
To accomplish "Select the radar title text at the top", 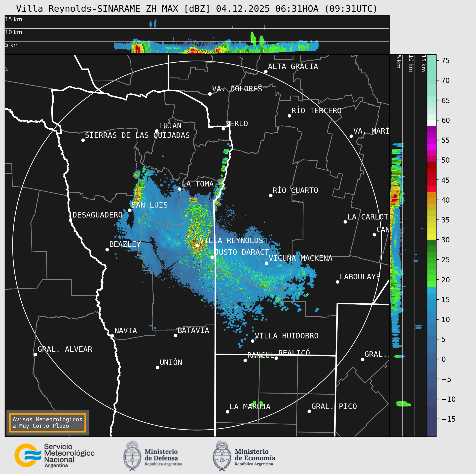I will (197, 9).
